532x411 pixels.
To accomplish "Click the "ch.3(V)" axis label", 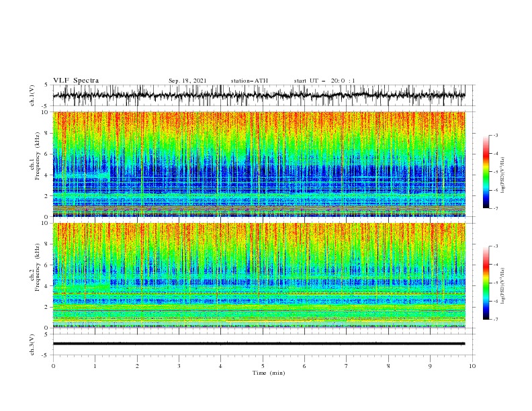I will (x=32, y=345).
